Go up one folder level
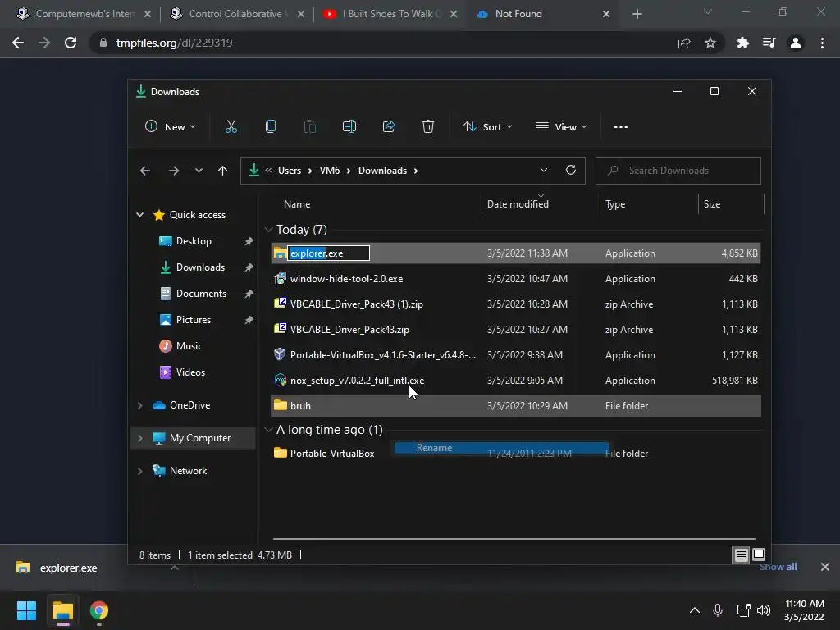 [x=223, y=171]
